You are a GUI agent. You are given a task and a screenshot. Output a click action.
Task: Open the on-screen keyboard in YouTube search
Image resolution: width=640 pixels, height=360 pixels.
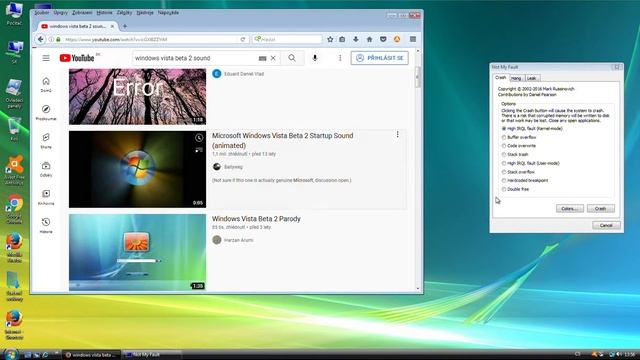[x=262, y=58]
